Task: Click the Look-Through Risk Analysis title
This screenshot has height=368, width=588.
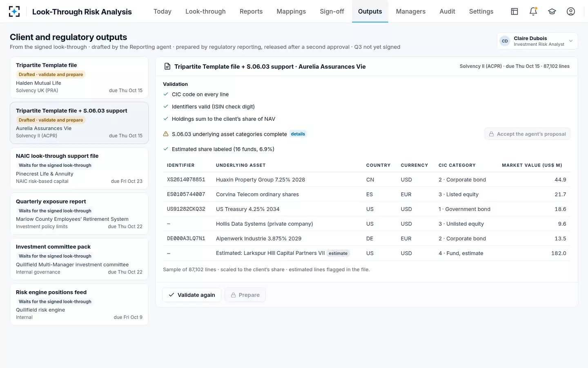Action: (82, 12)
